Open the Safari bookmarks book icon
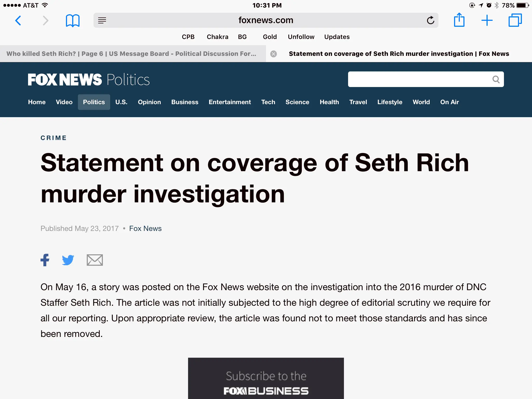Screen dimensions: 532x399 (x=72, y=20)
